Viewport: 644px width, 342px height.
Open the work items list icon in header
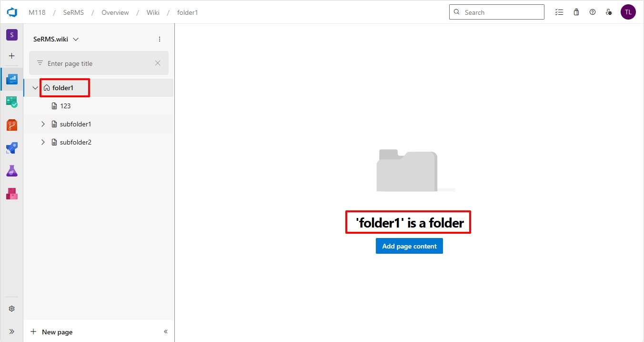pyautogui.click(x=559, y=12)
